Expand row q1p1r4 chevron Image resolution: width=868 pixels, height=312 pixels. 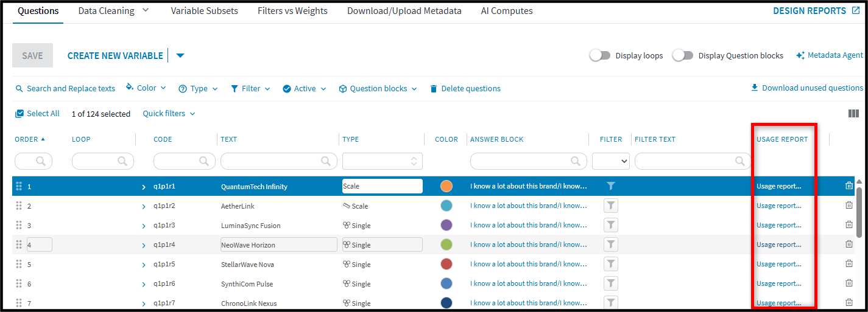144,245
